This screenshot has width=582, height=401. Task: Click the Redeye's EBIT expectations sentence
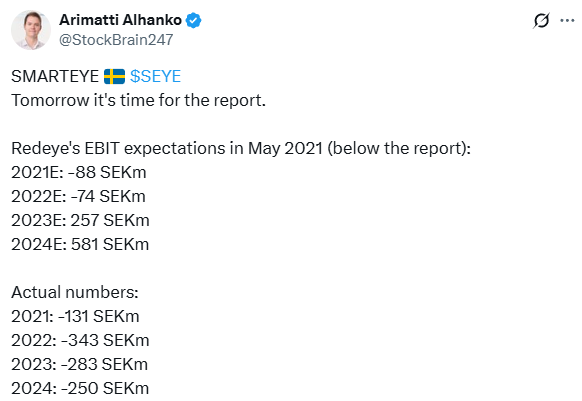point(241,149)
